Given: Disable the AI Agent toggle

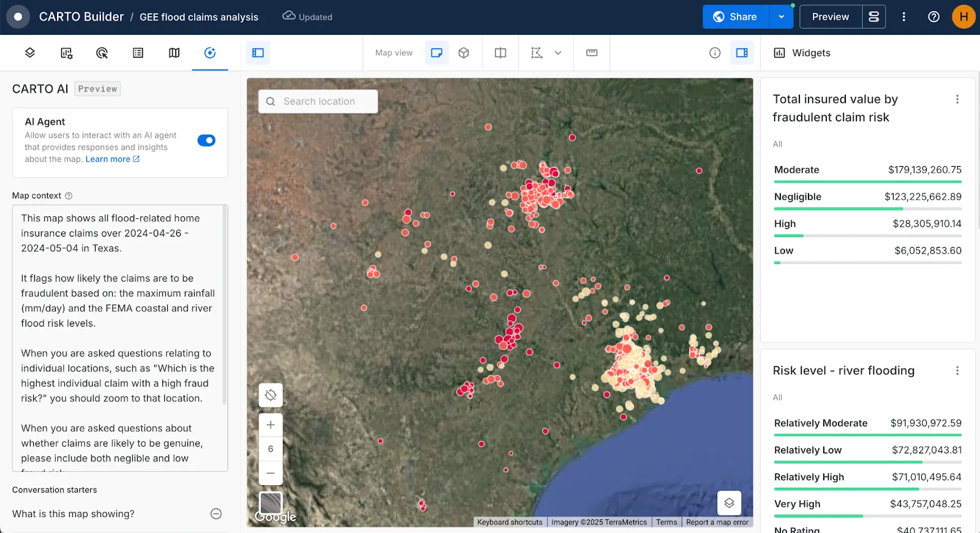Looking at the screenshot, I should coord(206,140).
